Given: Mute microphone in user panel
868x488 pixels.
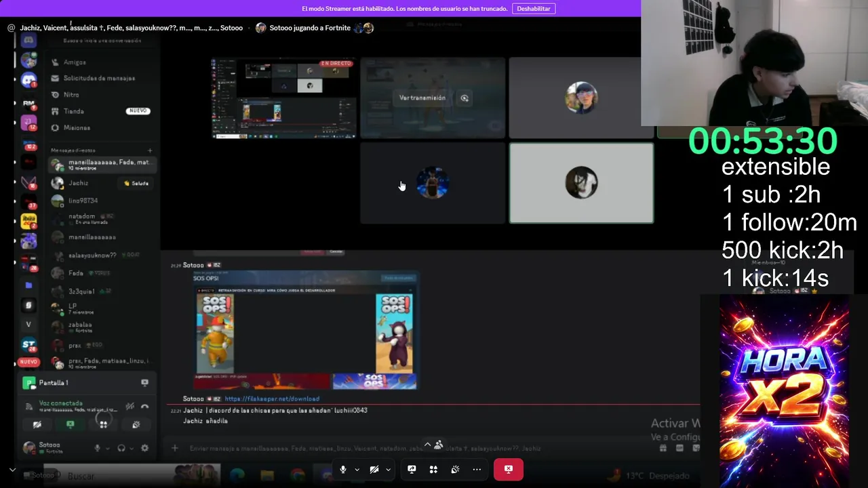Looking at the screenshot, I should click(x=97, y=448).
